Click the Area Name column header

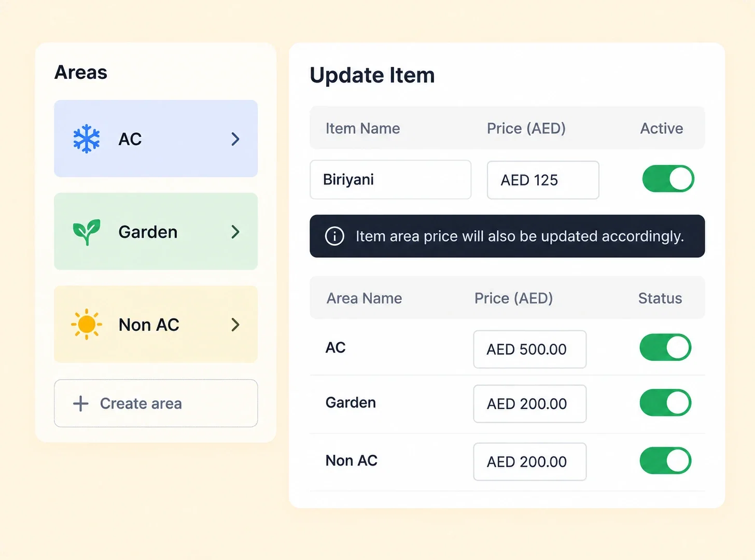365,298
